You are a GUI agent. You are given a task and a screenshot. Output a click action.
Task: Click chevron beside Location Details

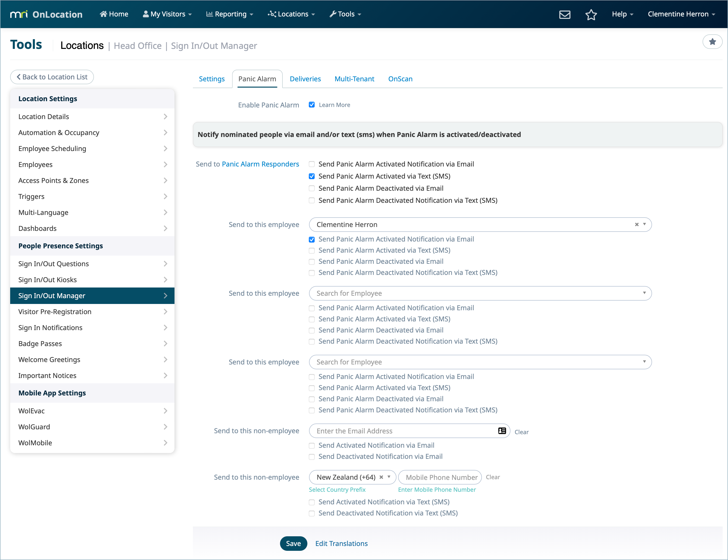pyautogui.click(x=165, y=117)
